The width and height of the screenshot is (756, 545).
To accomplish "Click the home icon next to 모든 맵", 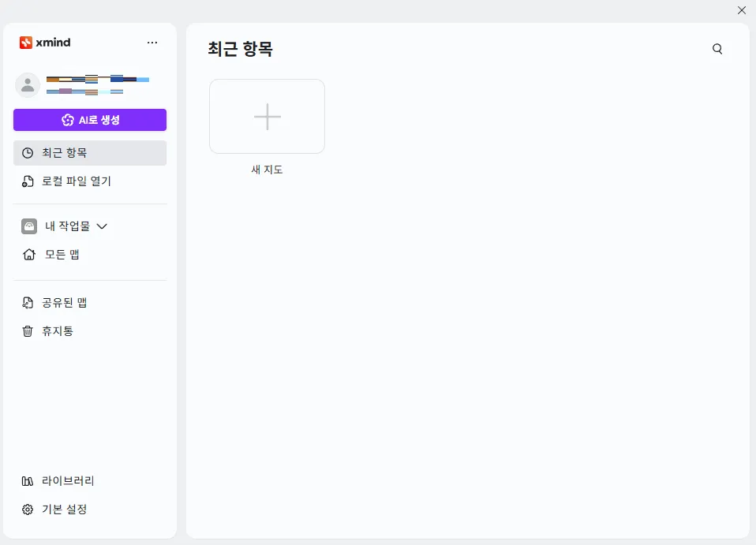I will [x=28, y=254].
